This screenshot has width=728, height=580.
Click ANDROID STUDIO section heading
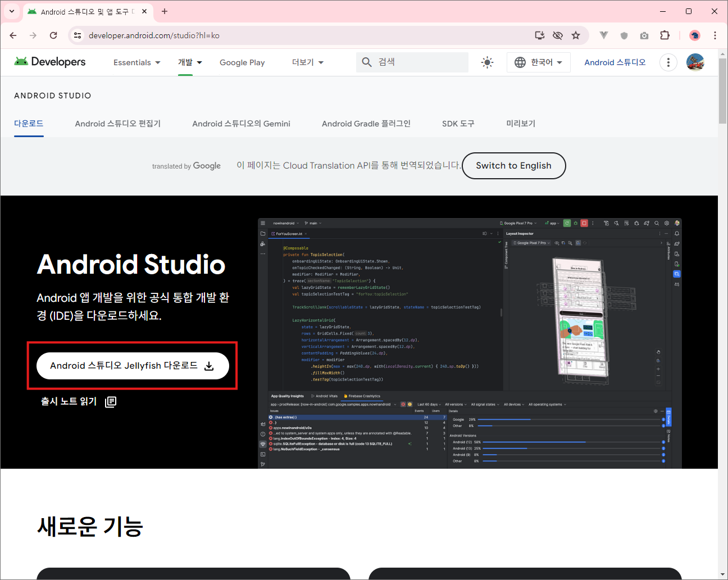(53, 96)
